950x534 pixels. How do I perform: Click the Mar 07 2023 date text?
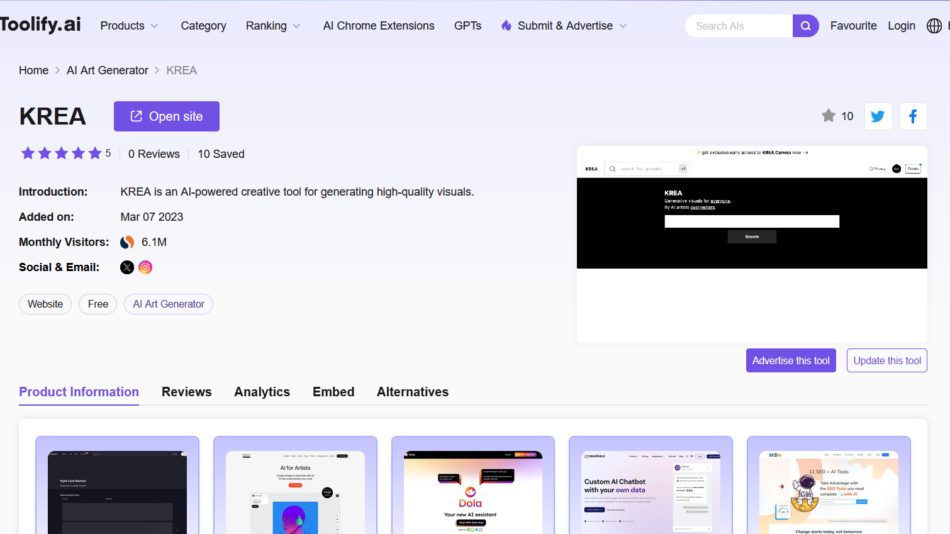pos(151,217)
